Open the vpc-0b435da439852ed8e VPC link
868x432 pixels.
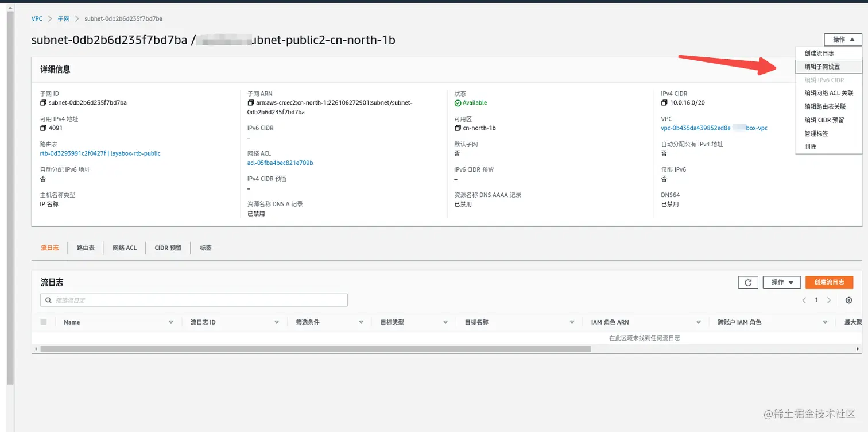pos(714,128)
